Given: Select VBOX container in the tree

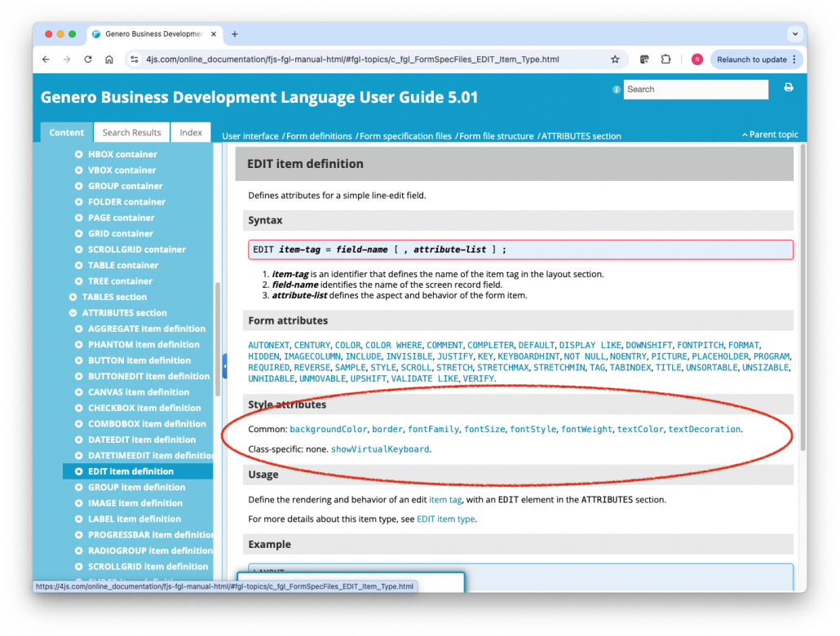Looking at the screenshot, I should point(122,170).
